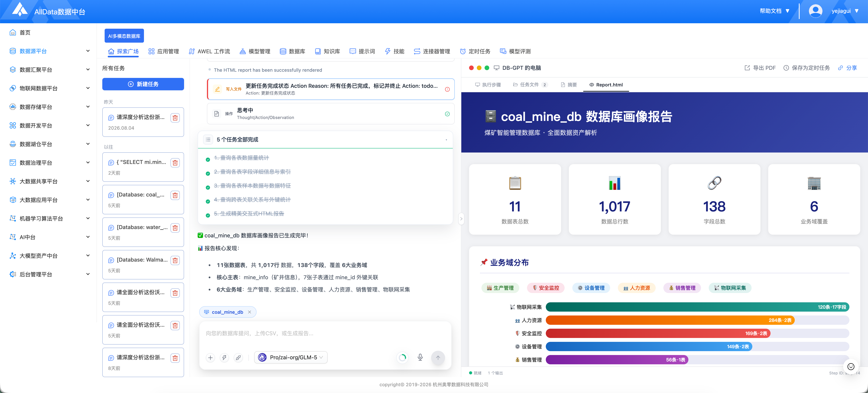868x393 pixels.
Task: Delete the "[Database: coal_..." task
Action: (x=175, y=195)
